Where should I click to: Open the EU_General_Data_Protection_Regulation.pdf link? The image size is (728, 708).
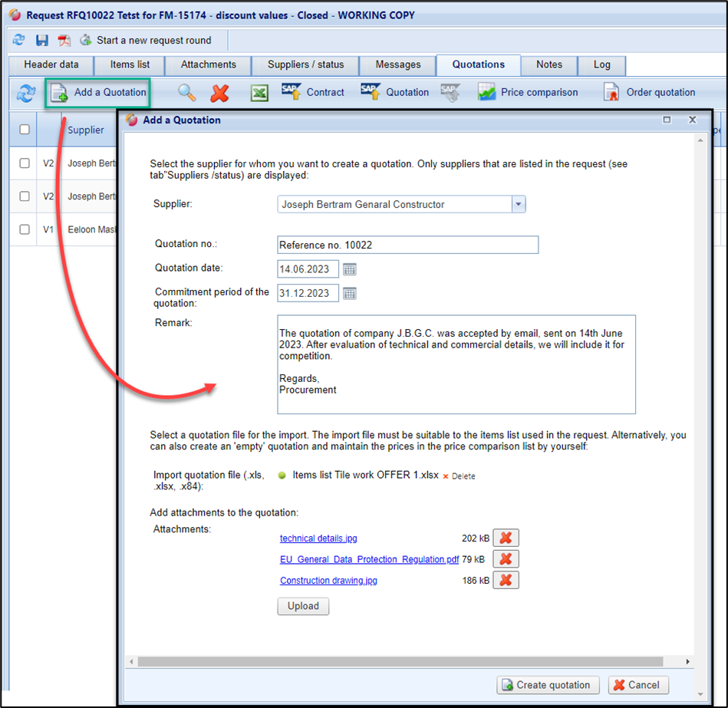[369, 559]
